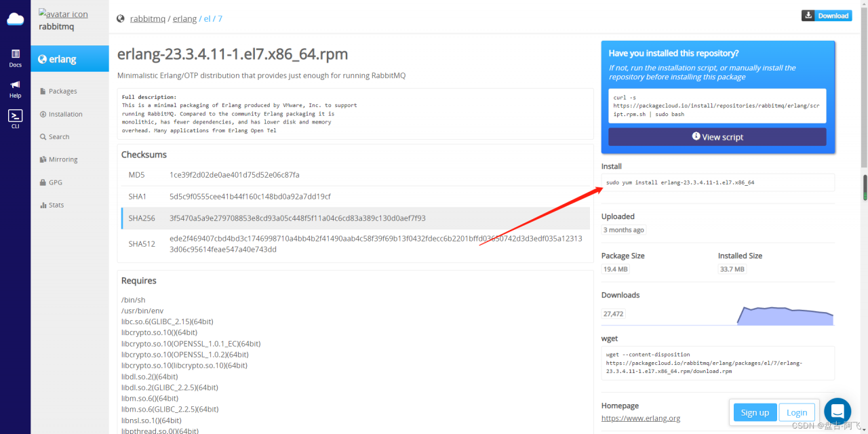Click the /usr/bin/env requirement line
868x434 pixels.
(142, 311)
